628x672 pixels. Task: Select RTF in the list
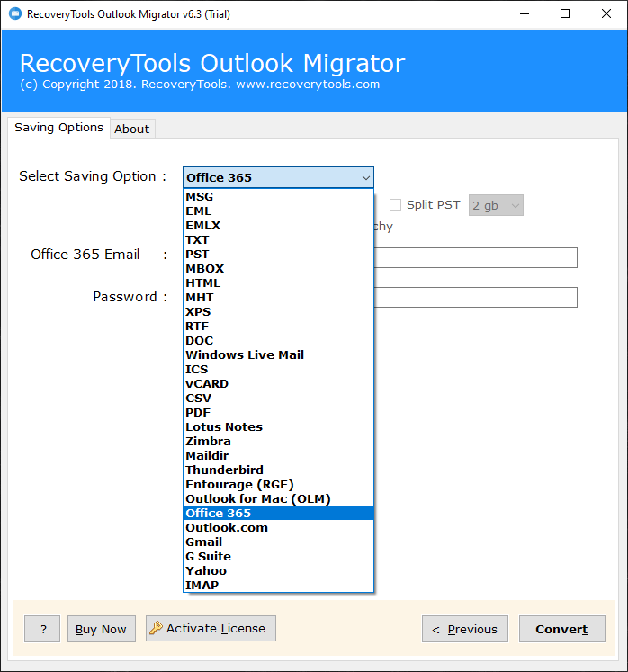point(278,327)
